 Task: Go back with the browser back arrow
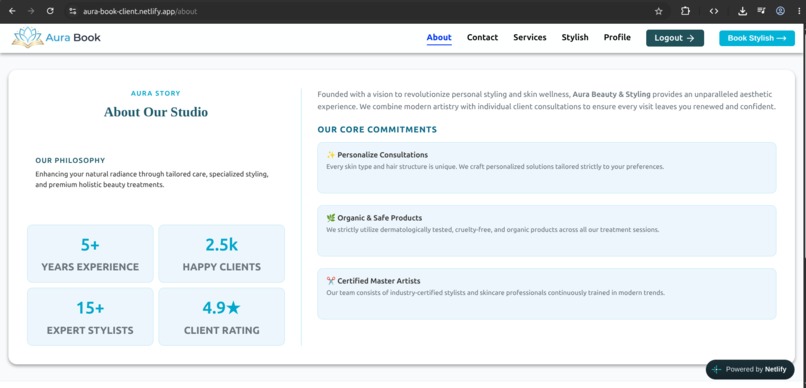[12, 11]
